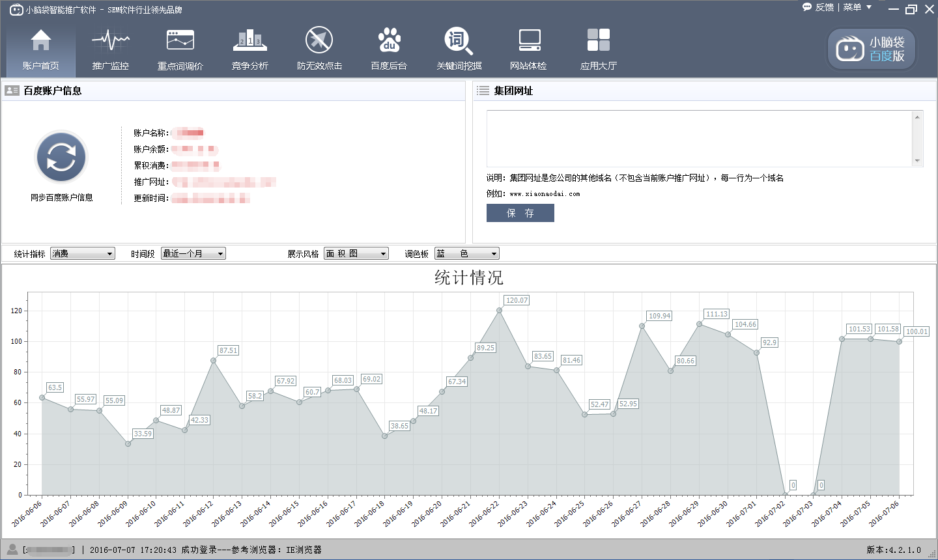Click the 集团网址 box scroll-down arrow
This screenshot has width=938, height=560.
[x=917, y=161]
